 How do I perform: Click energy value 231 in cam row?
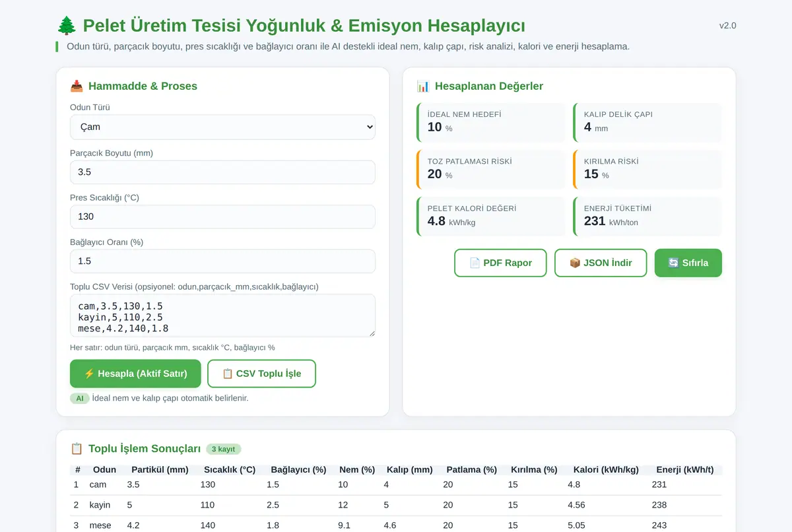coord(659,484)
